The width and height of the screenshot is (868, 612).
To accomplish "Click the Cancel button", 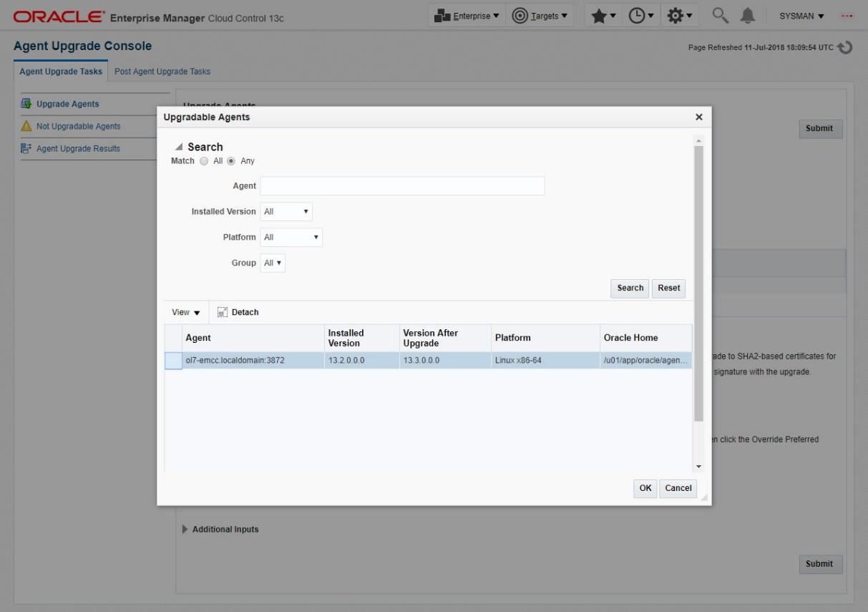I will (678, 488).
